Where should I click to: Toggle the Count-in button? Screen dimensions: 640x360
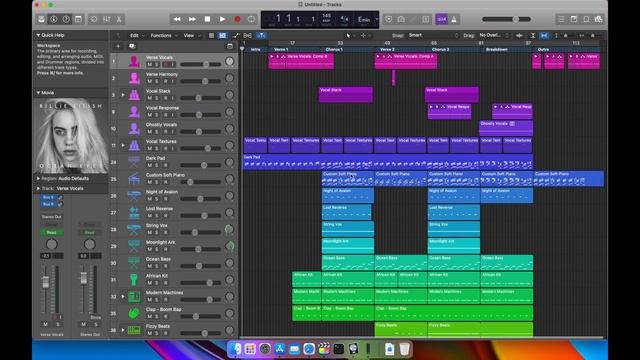(x=442, y=19)
